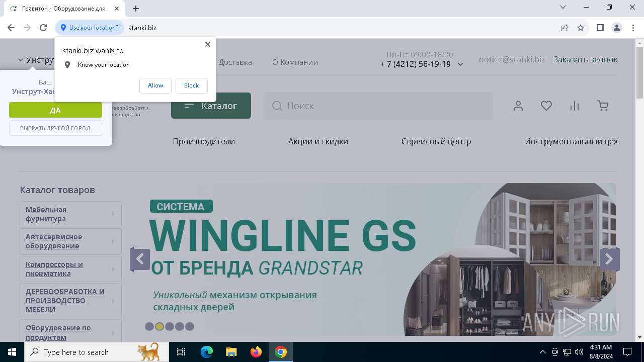
Task: Open the Инструментальный цех menu item
Action: tap(572, 141)
